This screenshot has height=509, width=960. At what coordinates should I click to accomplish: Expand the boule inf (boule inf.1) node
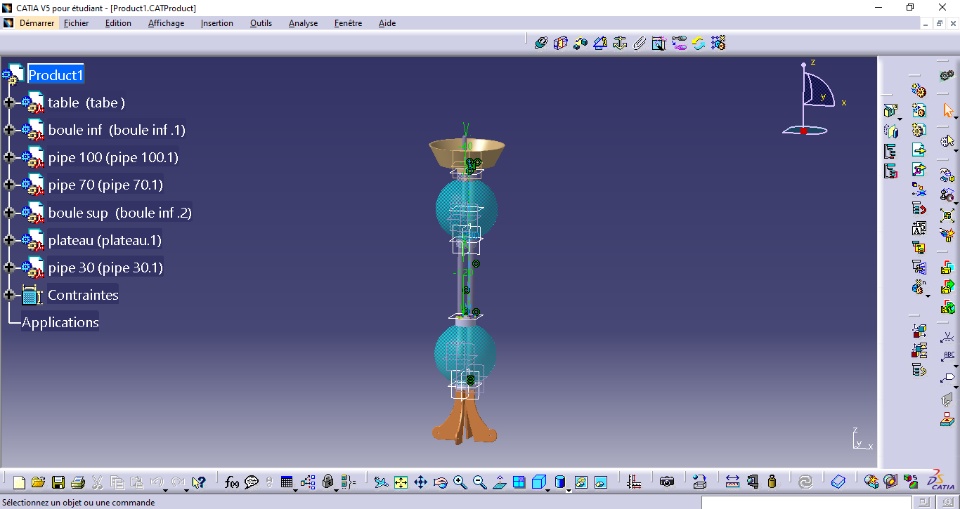pyautogui.click(x=9, y=130)
